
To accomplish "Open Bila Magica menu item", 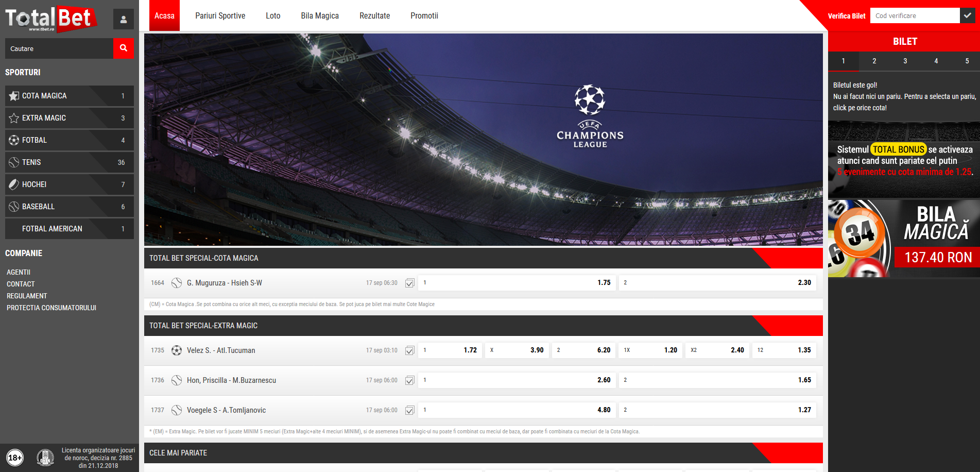I will tap(320, 15).
